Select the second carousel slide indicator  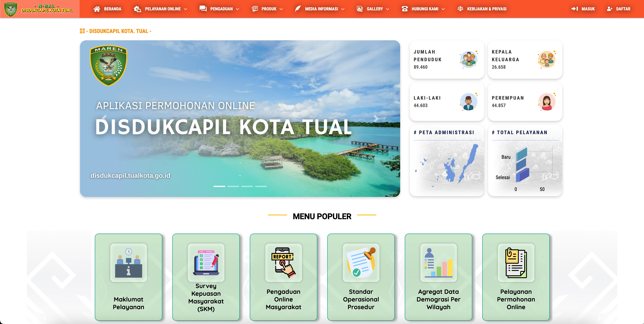(x=233, y=186)
